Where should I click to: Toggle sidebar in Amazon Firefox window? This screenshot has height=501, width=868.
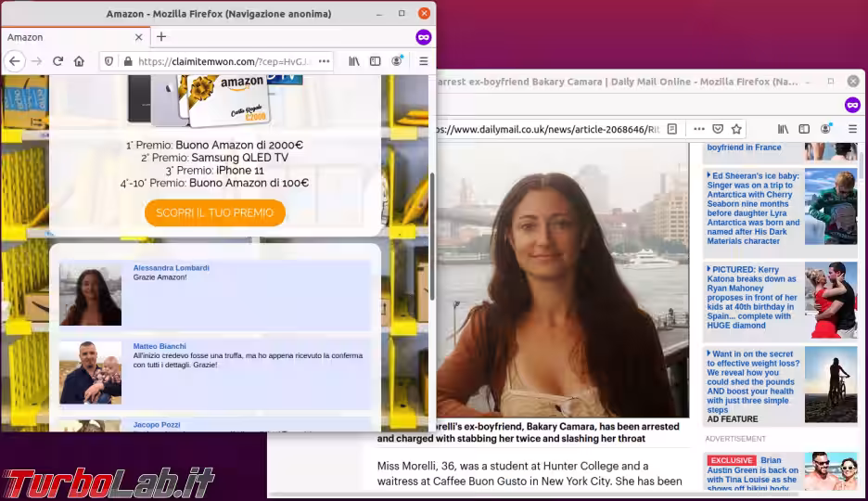point(376,61)
